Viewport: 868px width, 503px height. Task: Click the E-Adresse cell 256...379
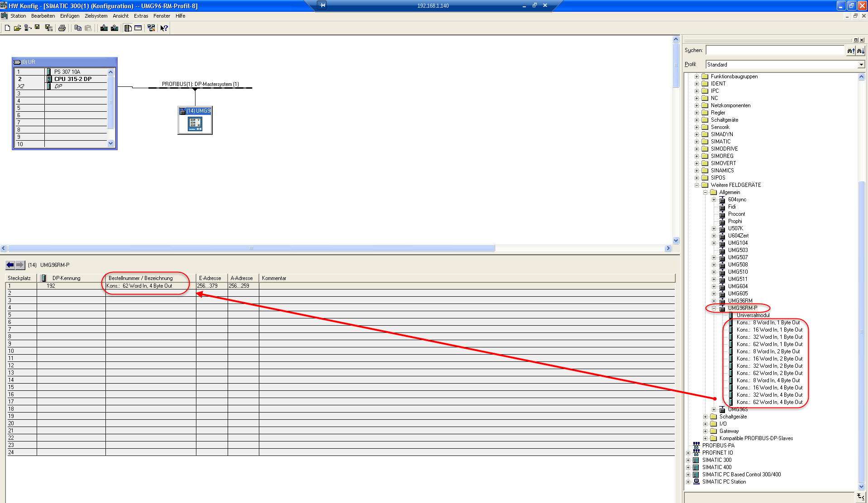pos(211,286)
